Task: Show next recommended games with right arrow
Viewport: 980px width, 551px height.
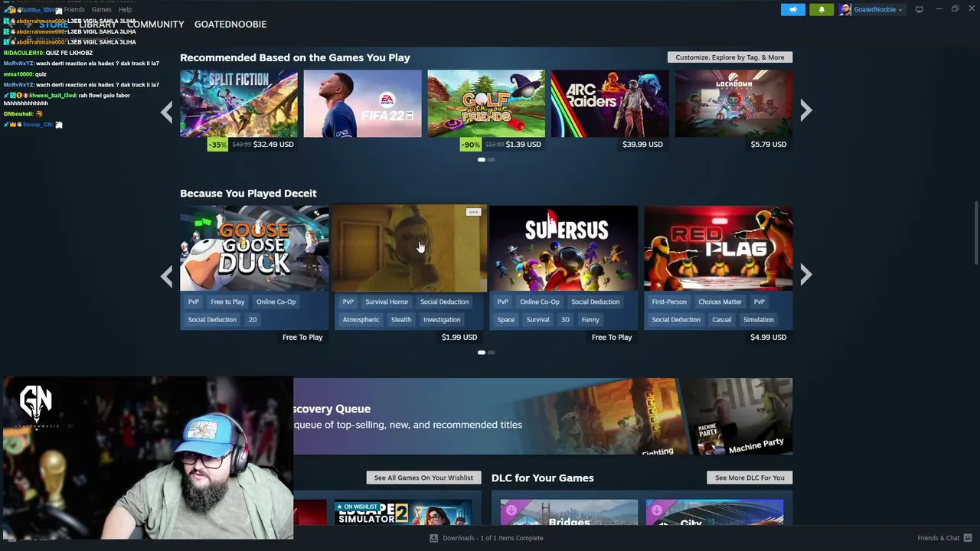Action: (806, 112)
